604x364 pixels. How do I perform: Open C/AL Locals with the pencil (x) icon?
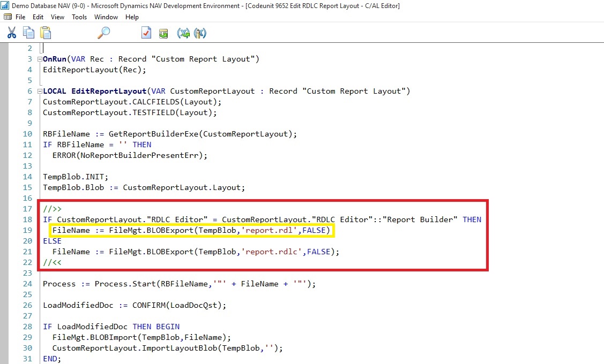coord(200,33)
